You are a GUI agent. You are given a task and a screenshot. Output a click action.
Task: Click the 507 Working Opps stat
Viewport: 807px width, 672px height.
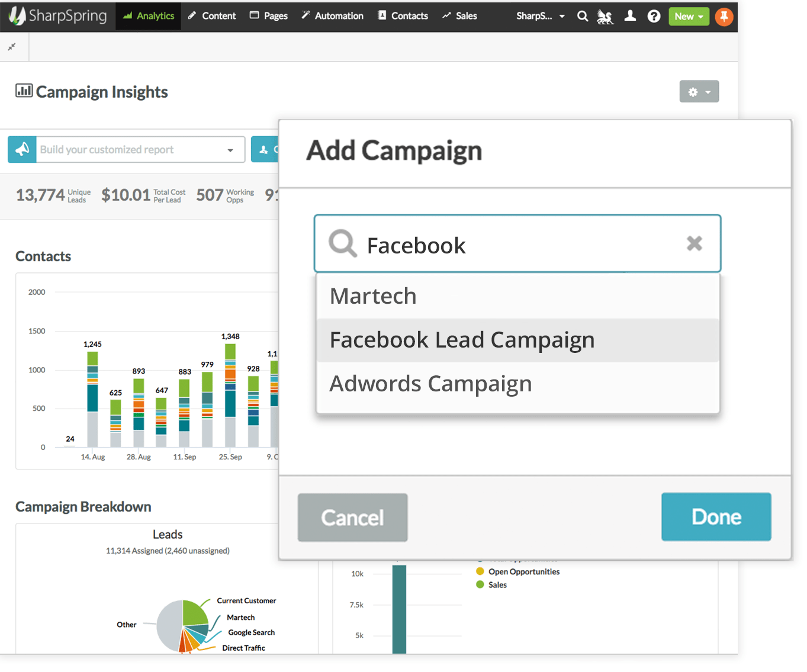click(226, 195)
